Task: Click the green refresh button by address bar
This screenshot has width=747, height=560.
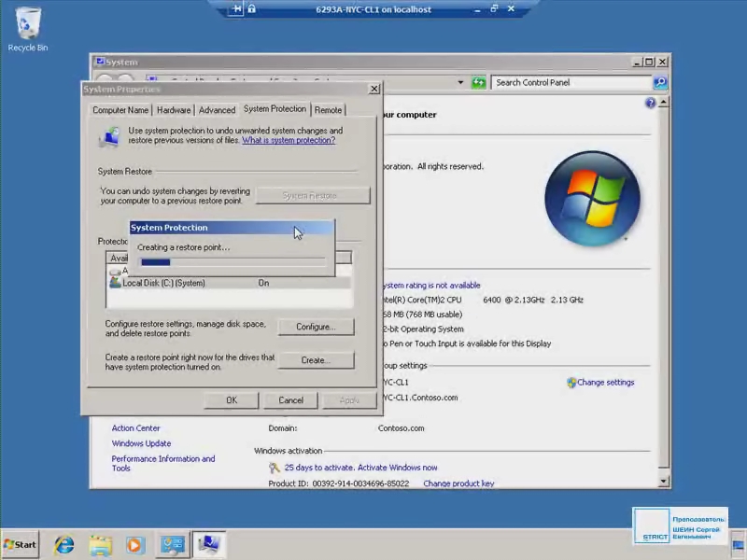Action: pos(479,82)
